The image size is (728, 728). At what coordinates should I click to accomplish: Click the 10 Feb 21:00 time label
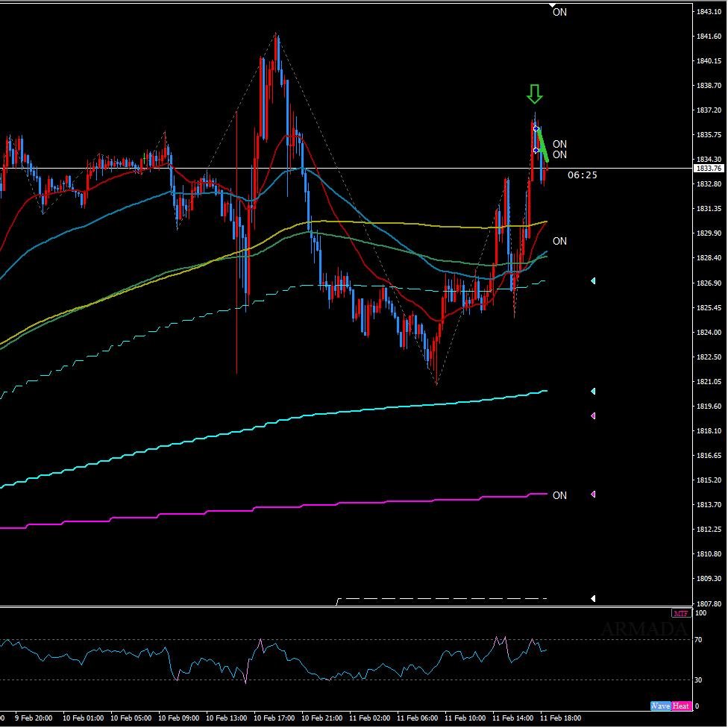321,718
